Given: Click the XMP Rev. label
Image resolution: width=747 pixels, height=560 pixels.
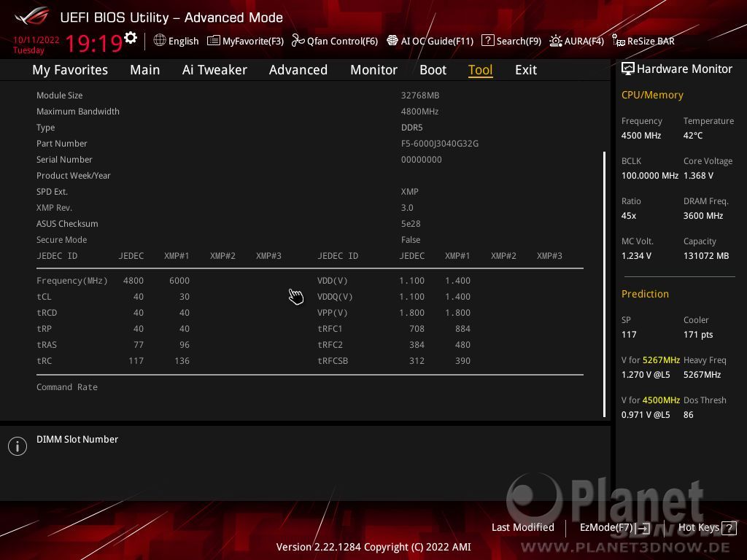Looking at the screenshot, I should tap(54, 208).
